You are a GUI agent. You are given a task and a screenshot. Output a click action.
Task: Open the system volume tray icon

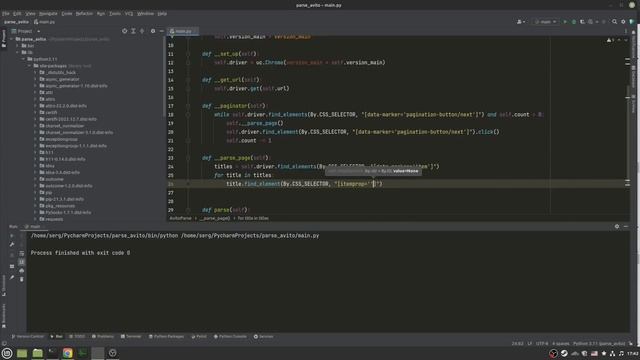[621, 353]
